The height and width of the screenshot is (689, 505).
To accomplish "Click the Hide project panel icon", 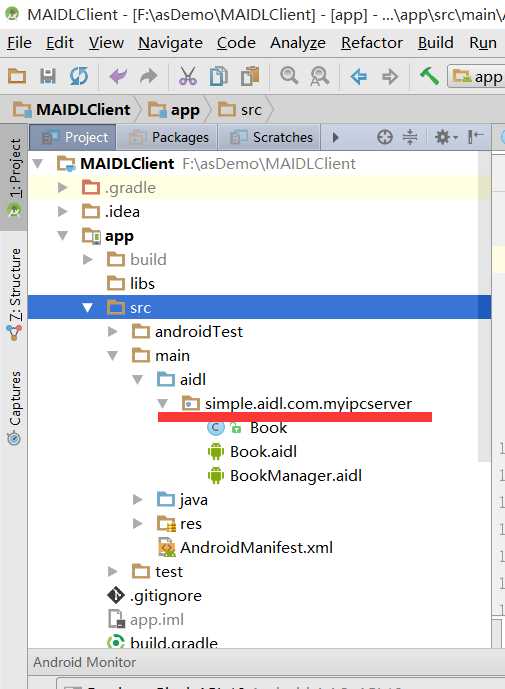I will (x=476, y=137).
